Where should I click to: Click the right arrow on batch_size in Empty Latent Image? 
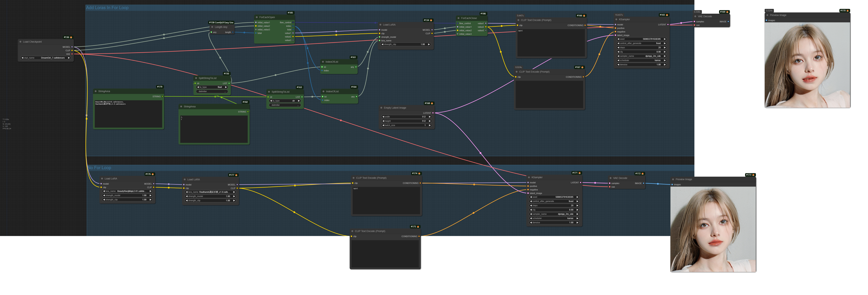click(x=430, y=125)
